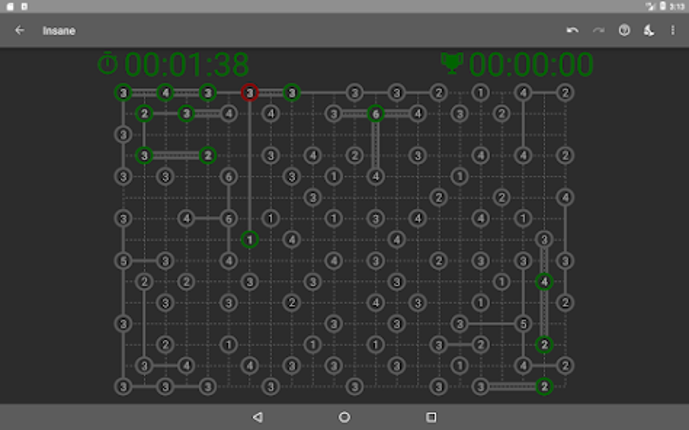Tap the Android recent apps button
The image size is (689, 430).
point(431,417)
